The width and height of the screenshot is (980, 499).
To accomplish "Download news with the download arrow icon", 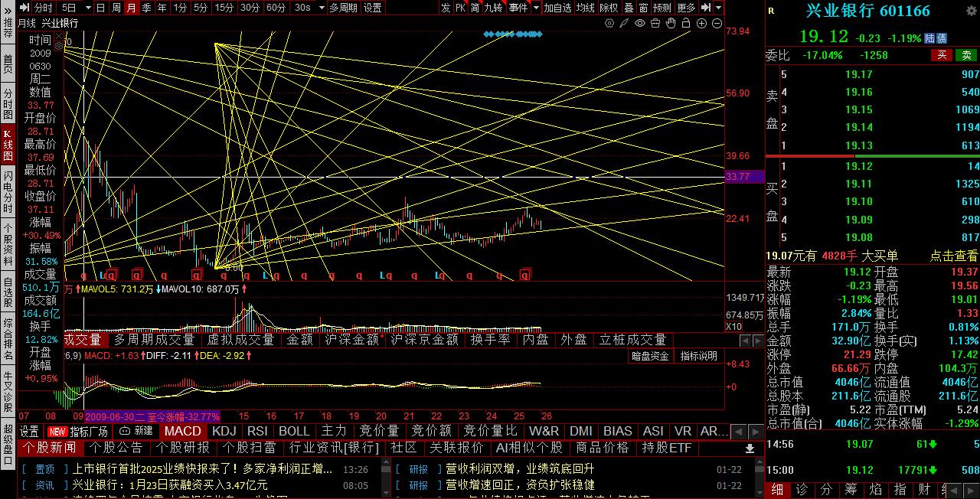I will coord(750,448).
